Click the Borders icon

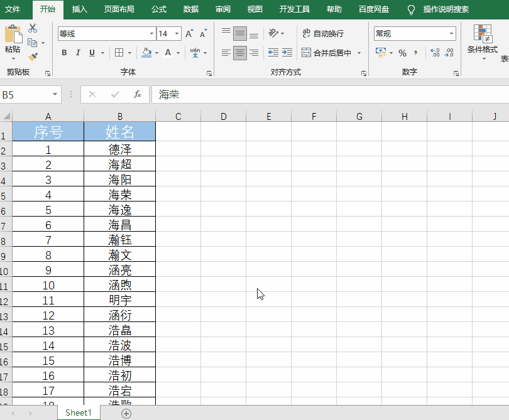(119, 53)
